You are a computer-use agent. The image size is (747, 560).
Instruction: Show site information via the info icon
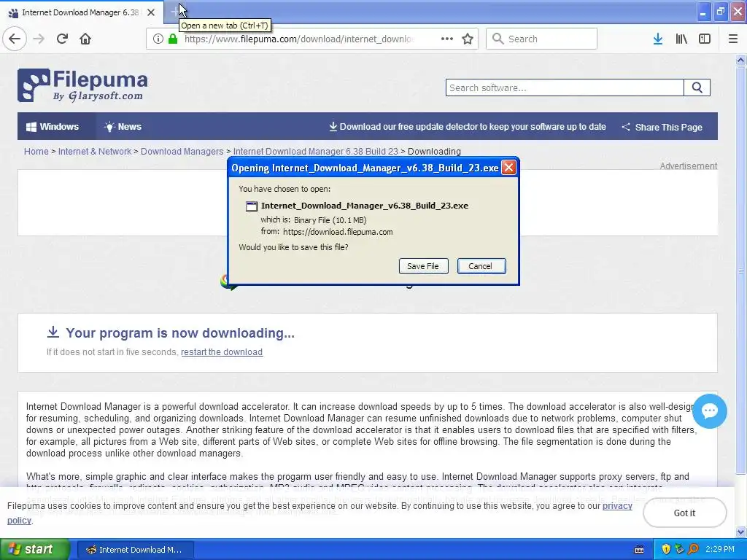click(158, 39)
